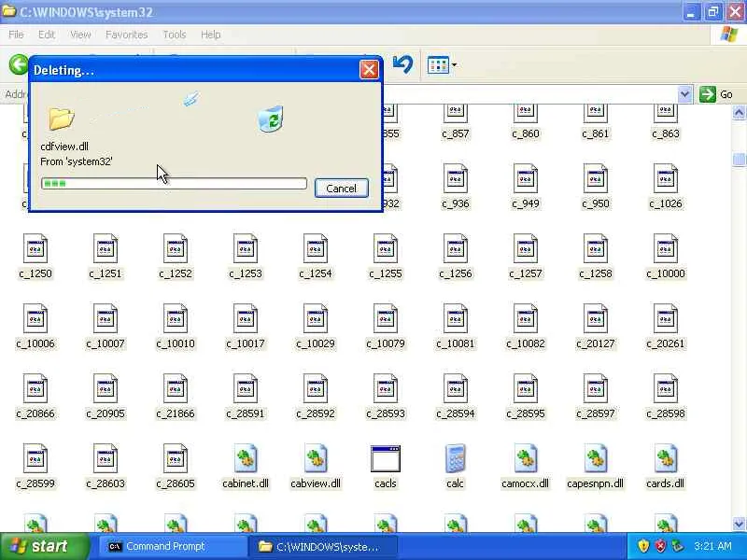Select the c_863 file icon

pyautogui.click(x=666, y=113)
